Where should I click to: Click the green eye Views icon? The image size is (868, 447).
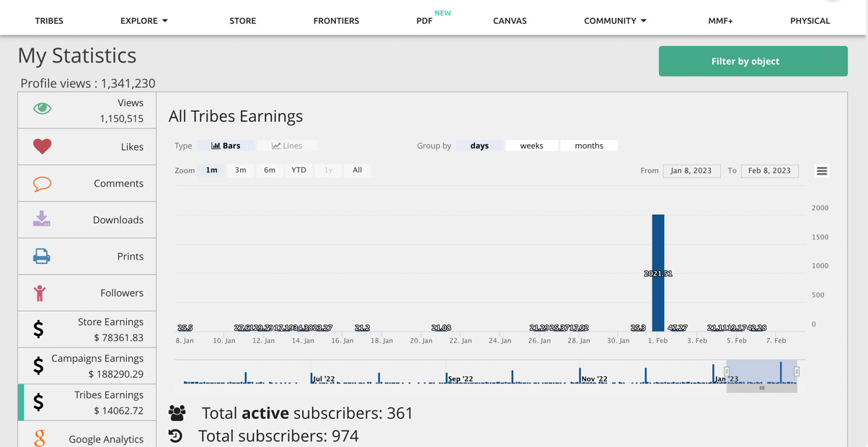(42, 109)
